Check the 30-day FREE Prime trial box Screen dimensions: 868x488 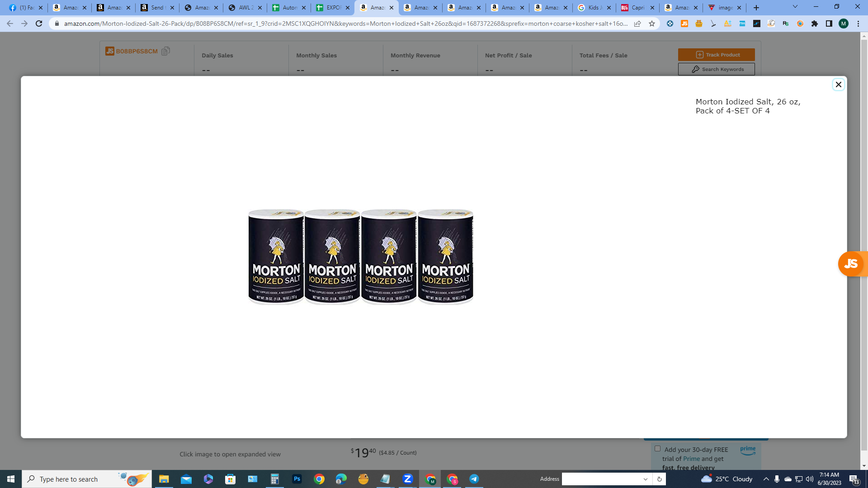(657, 449)
